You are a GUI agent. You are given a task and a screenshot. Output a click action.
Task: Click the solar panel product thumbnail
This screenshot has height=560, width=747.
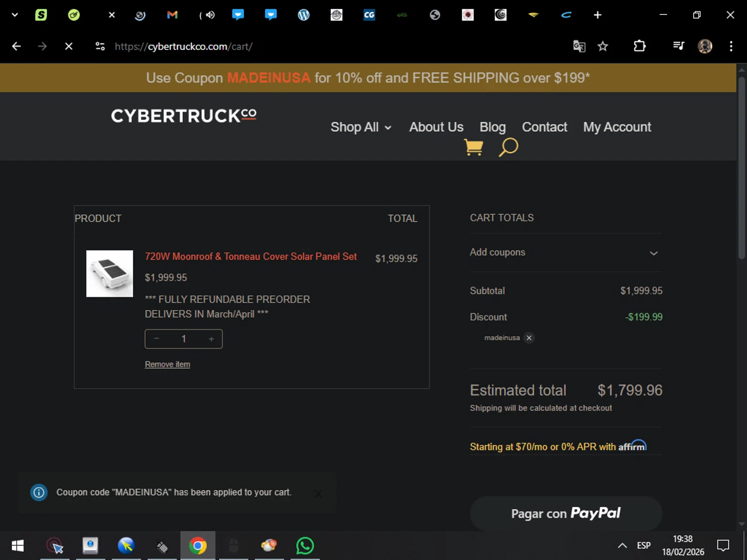click(x=110, y=274)
